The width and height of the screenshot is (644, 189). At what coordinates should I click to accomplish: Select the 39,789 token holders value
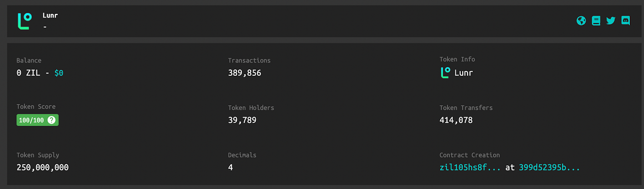click(x=242, y=120)
